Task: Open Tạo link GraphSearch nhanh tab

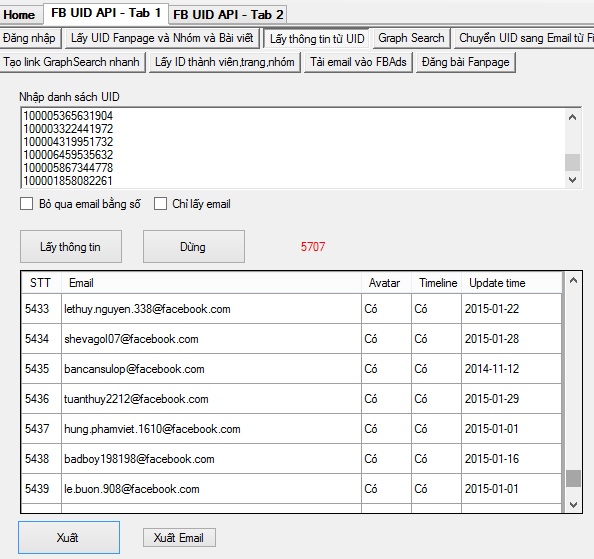Action: coord(72,62)
